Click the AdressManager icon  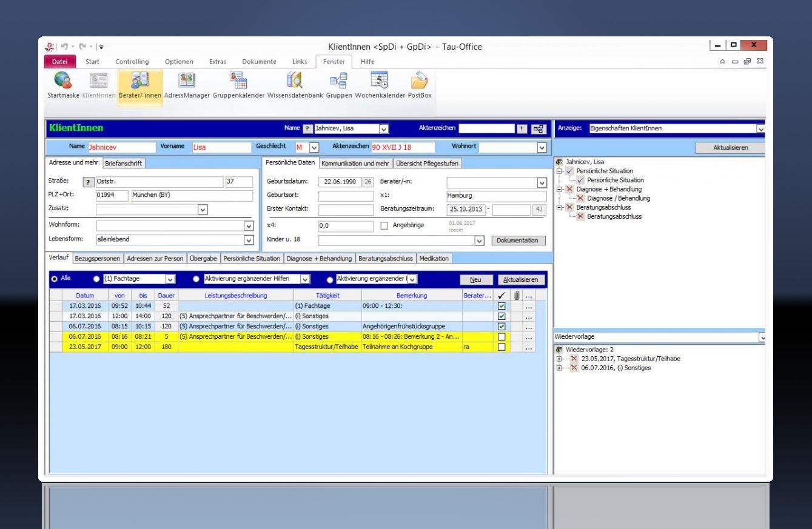(187, 82)
